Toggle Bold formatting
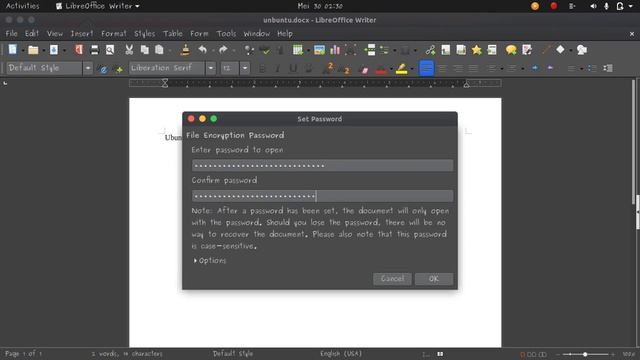 (x=262, y=69)
